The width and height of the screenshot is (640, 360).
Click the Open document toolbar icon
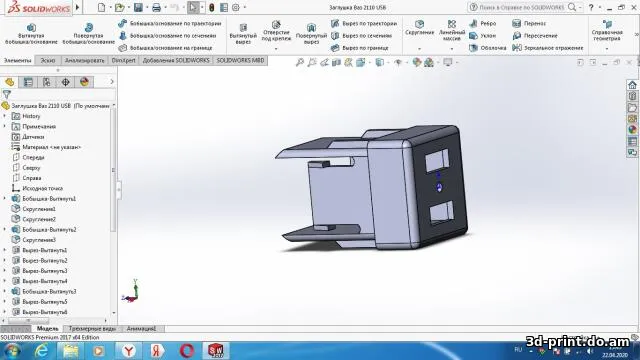(x=119, y=7)
